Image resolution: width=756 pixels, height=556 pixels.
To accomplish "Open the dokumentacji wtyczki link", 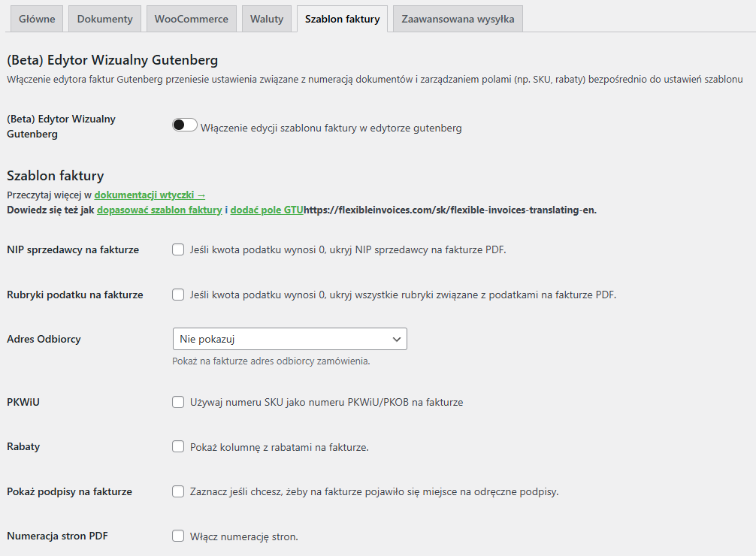I will [x=150, y=195].
